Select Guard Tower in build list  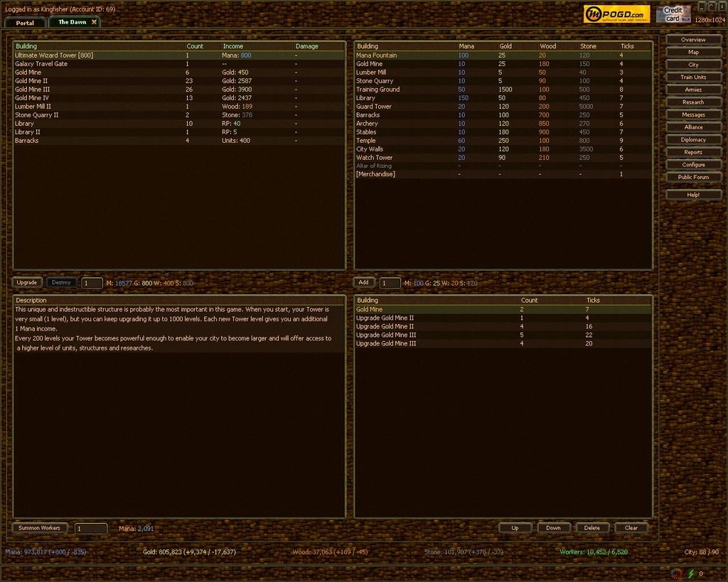pos(374,107)
